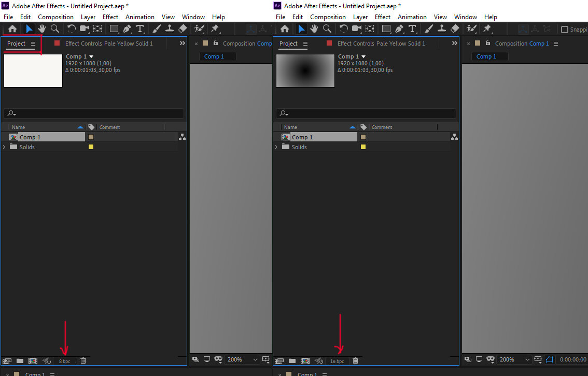
Task: Click the 0:00:00:00 timecode in the right viewer
Action: (x=573, y=359)
